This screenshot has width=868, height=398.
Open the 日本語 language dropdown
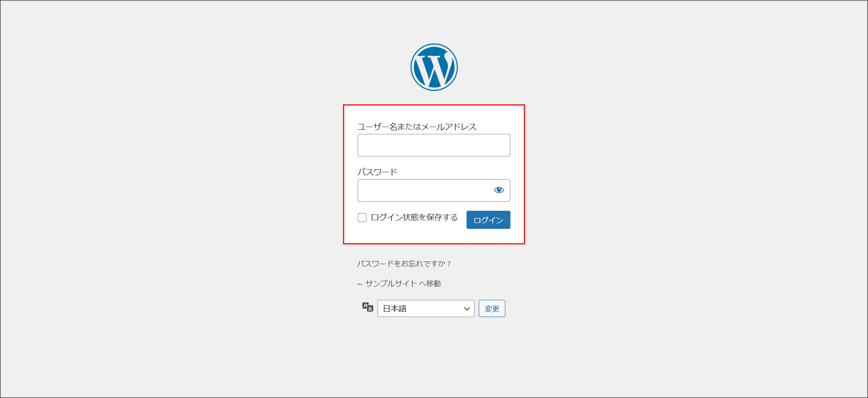(425, 308)
